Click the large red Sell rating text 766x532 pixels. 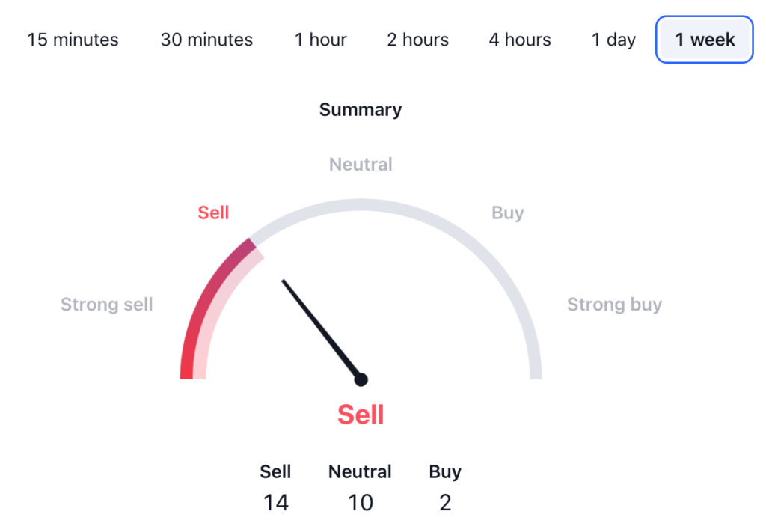361,415
